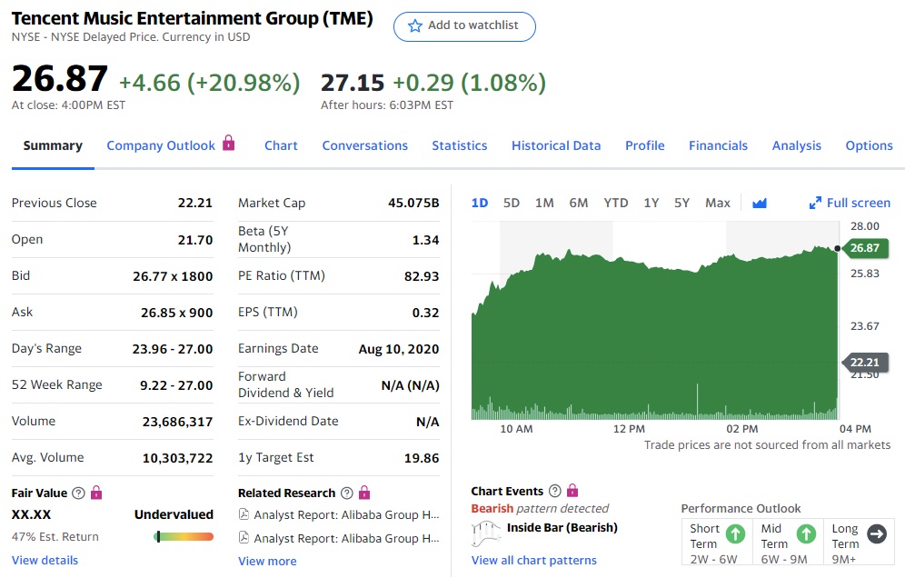Click the Fair Value help question icon
Screen dimensions: 905x588
78,493
